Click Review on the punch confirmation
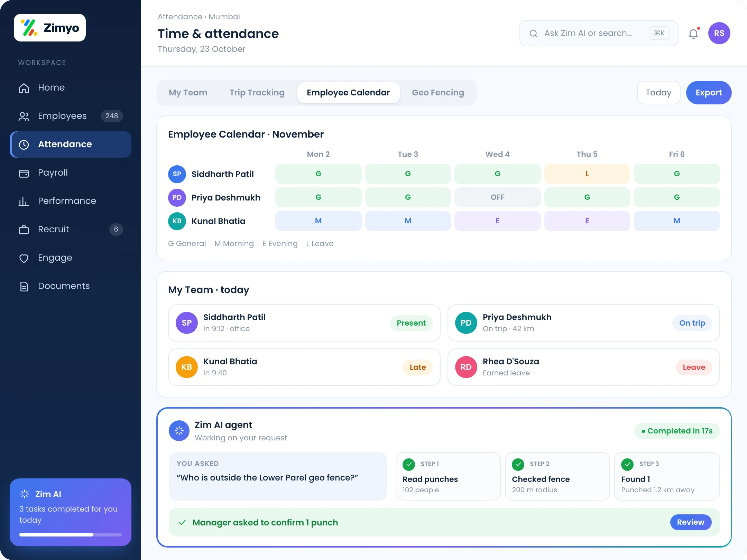Image resolution: width=747 pixels, height=560 pixels. [691, 522]
